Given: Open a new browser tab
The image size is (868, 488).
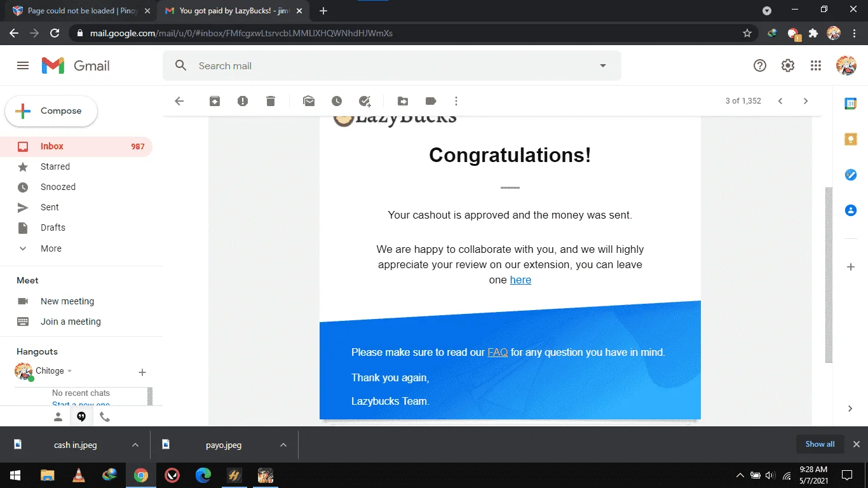Looking at the screenshot, I should (323, 11).
